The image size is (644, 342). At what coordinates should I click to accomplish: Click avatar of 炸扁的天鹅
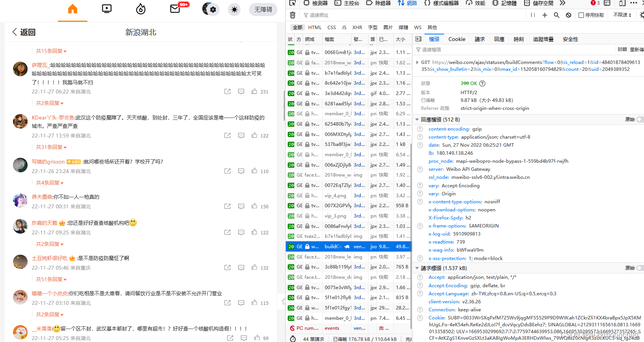click(x=20, y=226)
